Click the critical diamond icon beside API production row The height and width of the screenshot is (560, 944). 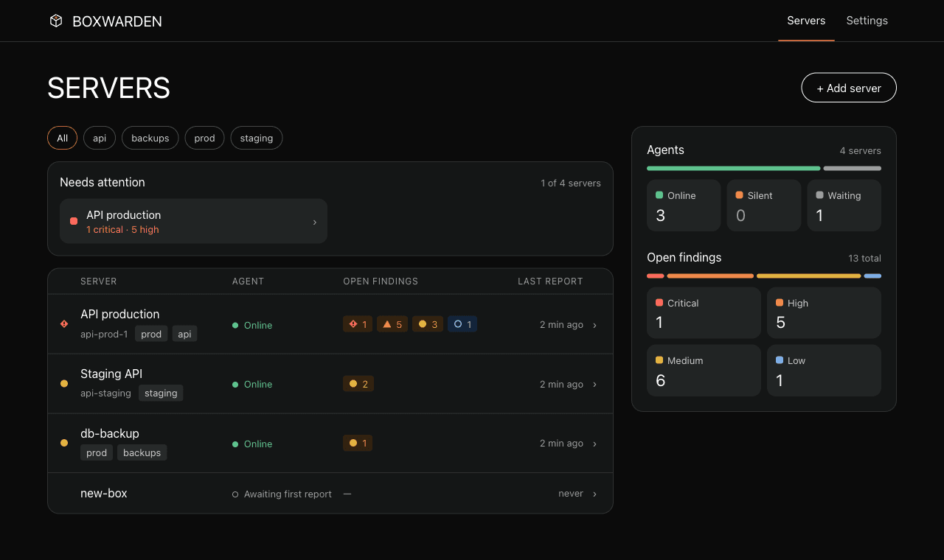64,323
